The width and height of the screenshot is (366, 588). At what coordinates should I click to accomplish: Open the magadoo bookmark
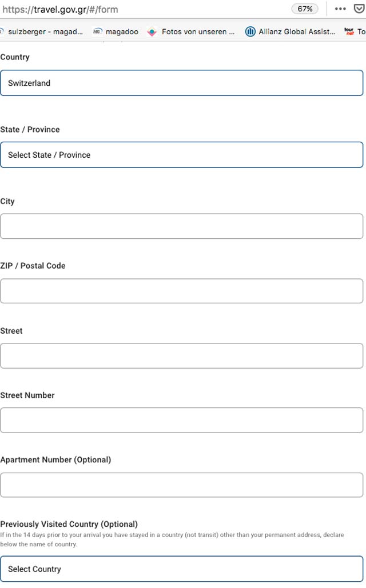click(116, 32)
